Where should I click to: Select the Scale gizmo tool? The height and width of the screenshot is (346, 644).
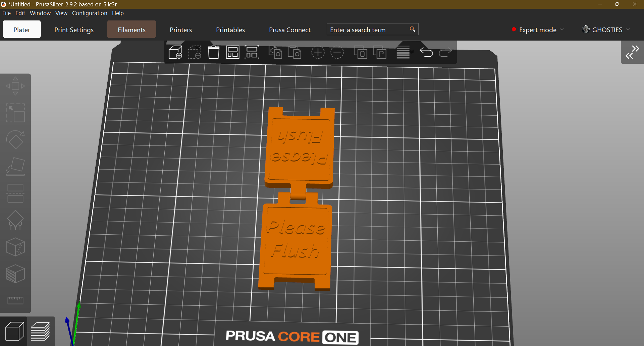(15, 113)
